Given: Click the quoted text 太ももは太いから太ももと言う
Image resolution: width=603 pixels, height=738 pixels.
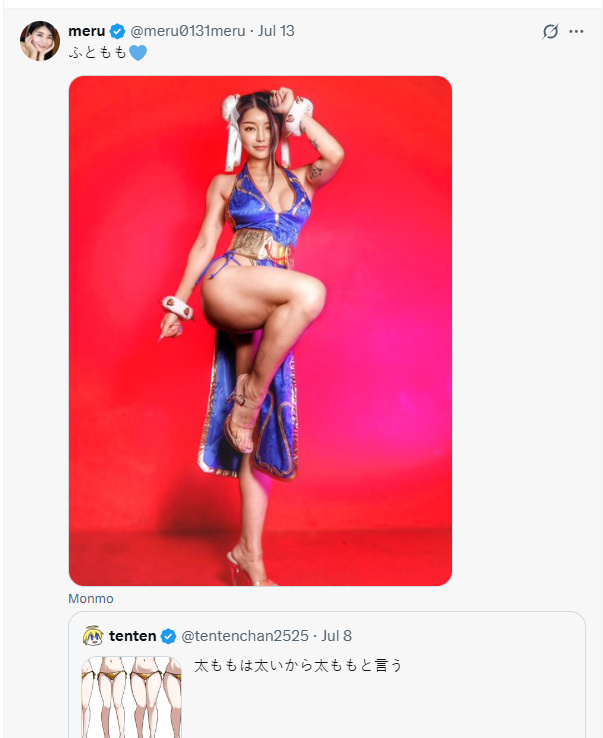Looking at the screenshot, I should 298,665.
